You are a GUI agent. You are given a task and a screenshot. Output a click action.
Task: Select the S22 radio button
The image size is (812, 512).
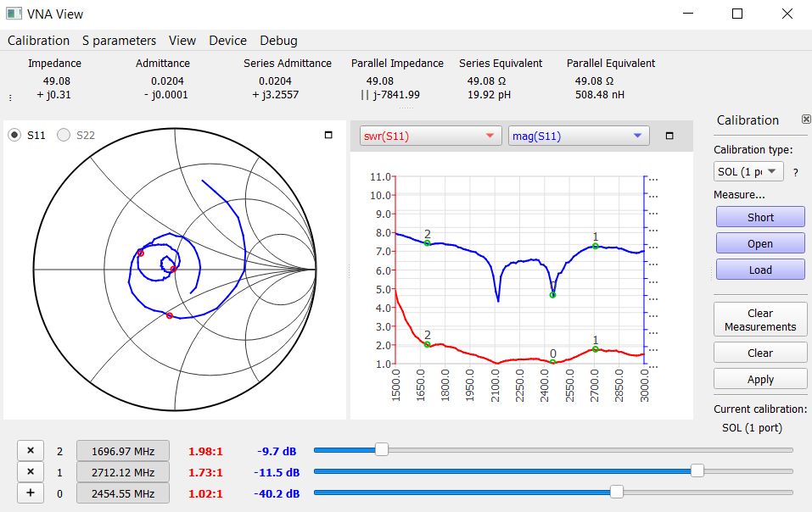pyautogui.click(x=64, y=135)
